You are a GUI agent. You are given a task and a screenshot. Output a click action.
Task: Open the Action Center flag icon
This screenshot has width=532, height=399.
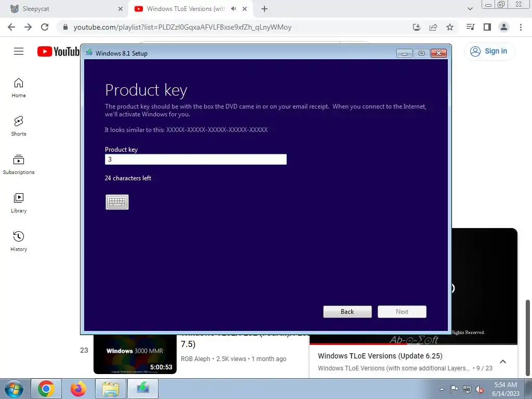tap(454, 389)
